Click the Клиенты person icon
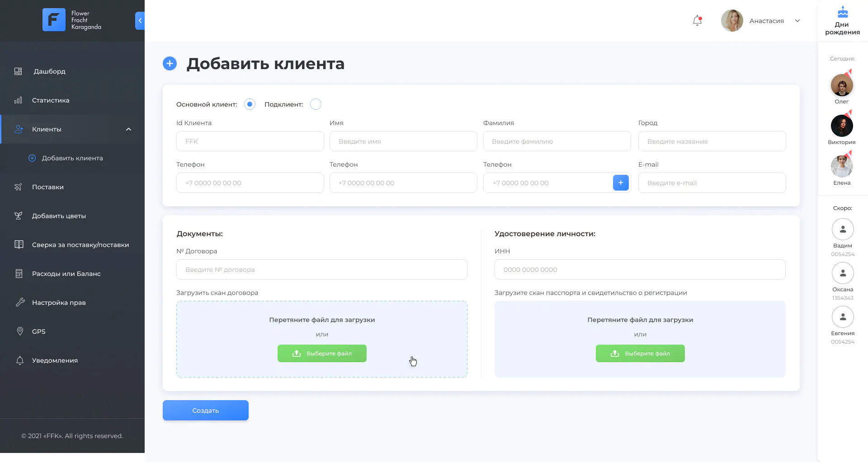 19,129
